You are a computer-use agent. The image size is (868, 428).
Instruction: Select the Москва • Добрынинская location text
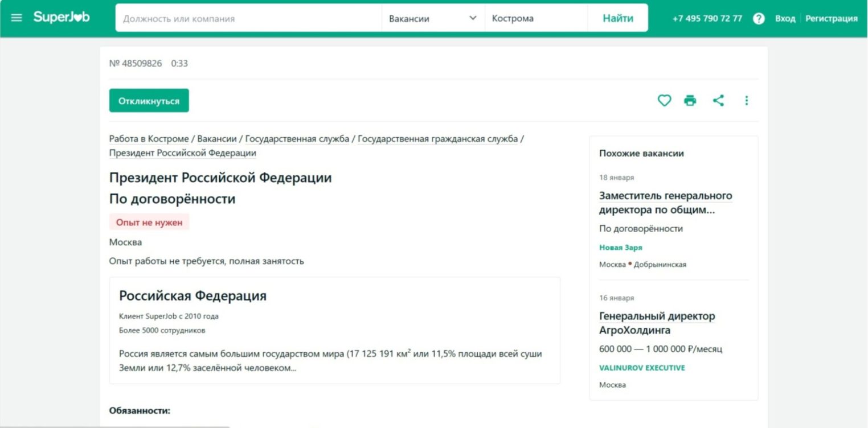(642, 265)
